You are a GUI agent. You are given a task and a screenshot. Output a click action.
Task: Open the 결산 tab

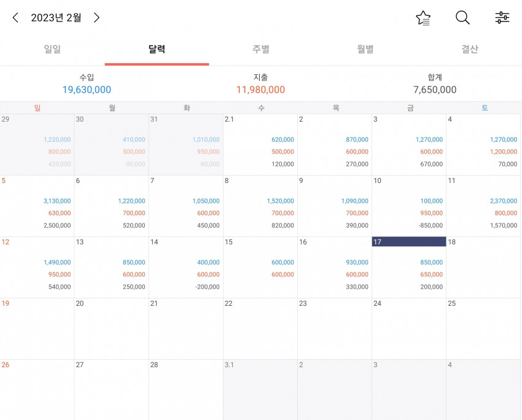(470, 49)
